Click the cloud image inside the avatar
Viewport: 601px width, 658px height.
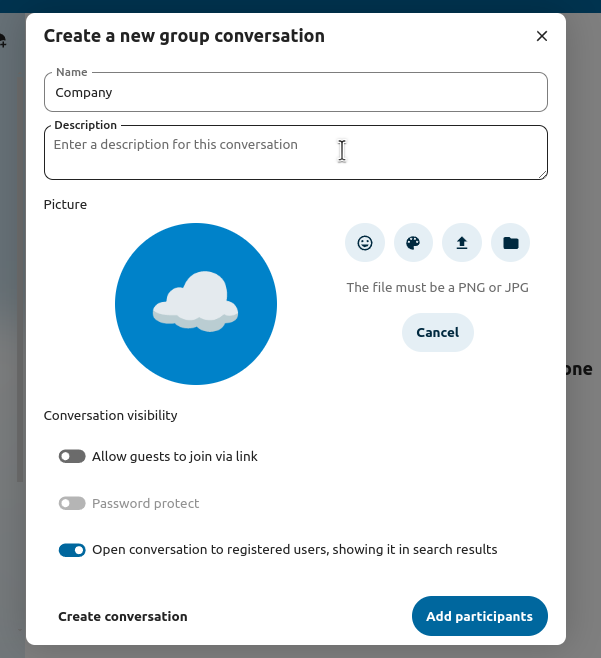click(196, 301)
